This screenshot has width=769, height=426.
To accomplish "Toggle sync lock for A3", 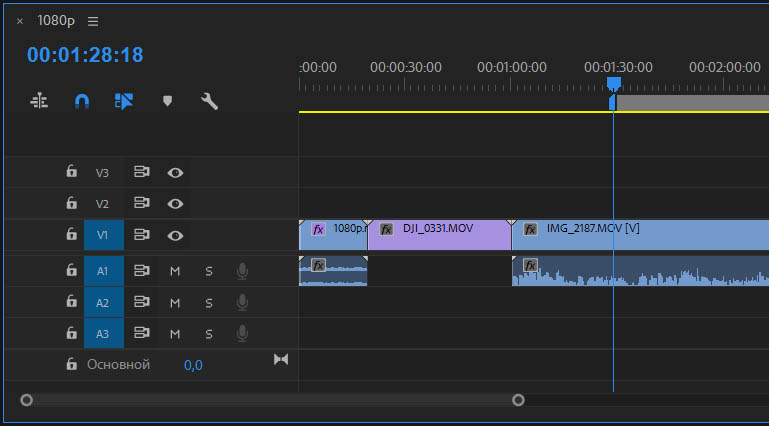I will coord(142,333).
